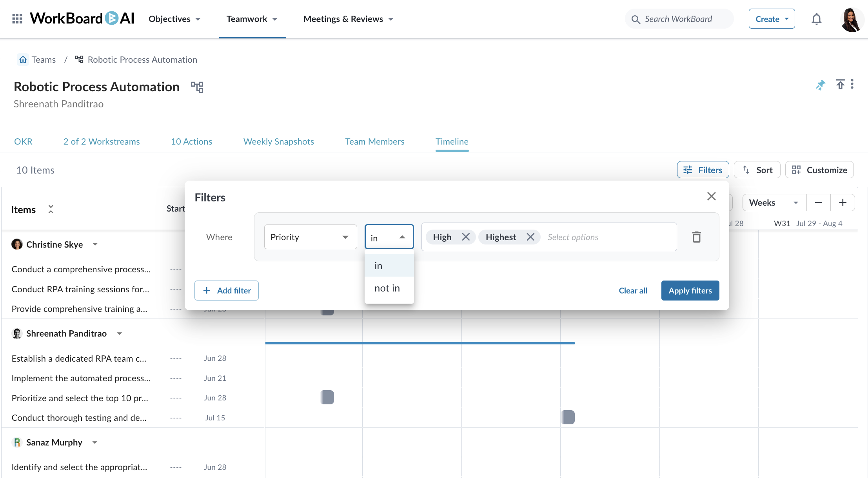Click the Conduct thorough testing timeline bar marker
Viewport: 868px width, 478px height.
(x=568, y=417)
